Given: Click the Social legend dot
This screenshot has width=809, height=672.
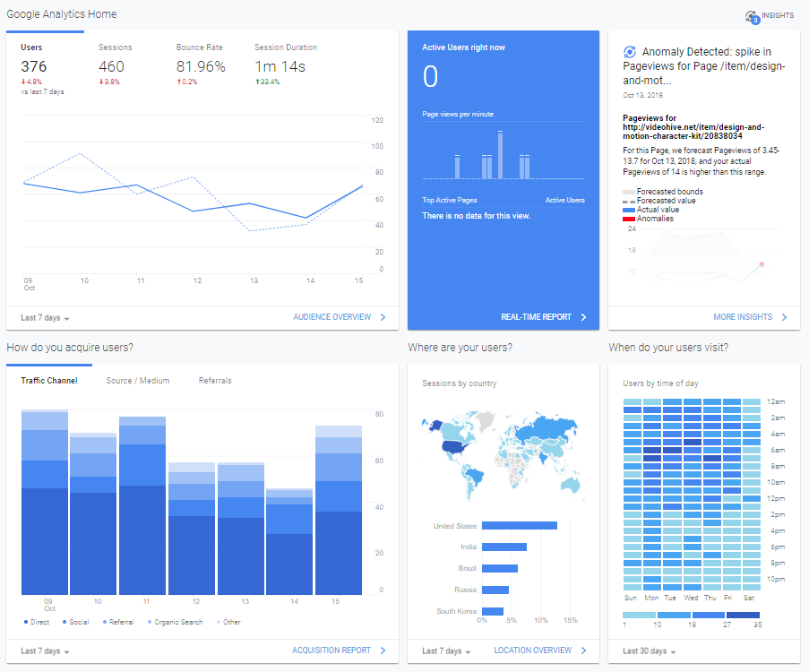Looking at the screenshot, I should [x=65, y=622].
